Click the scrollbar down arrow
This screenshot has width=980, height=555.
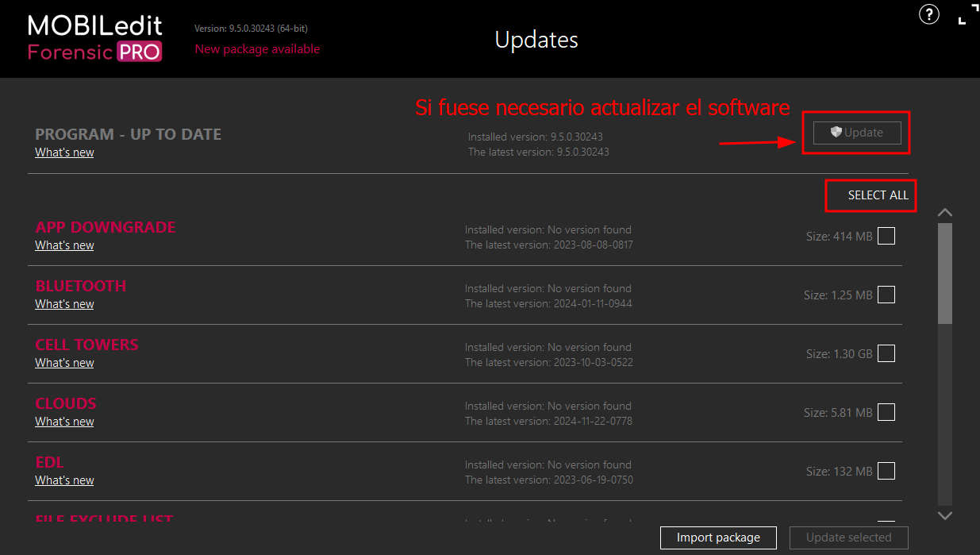[944, 515]
